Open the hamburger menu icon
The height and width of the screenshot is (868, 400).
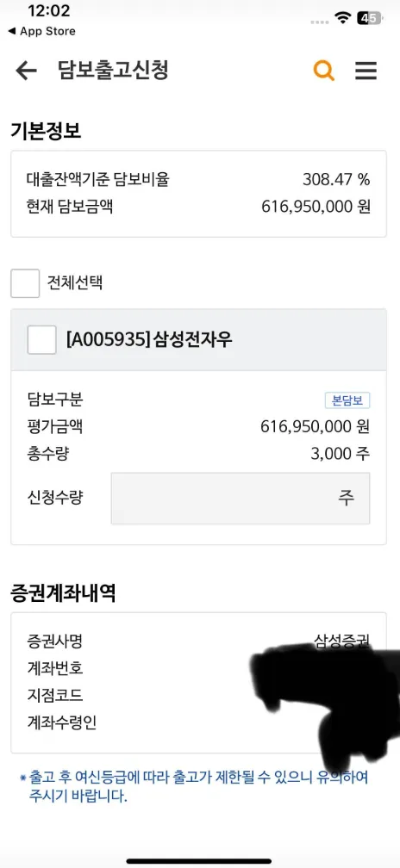366,71
